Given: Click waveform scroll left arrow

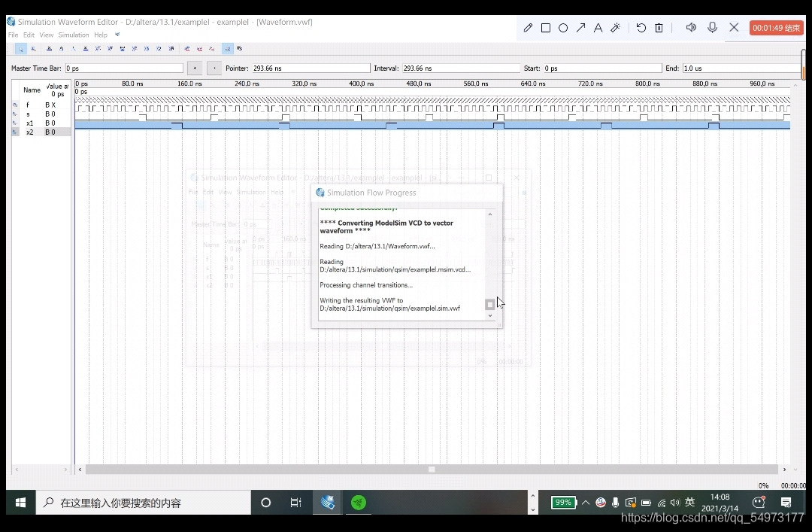Looking at the screenshot, I should click(80, 470).
